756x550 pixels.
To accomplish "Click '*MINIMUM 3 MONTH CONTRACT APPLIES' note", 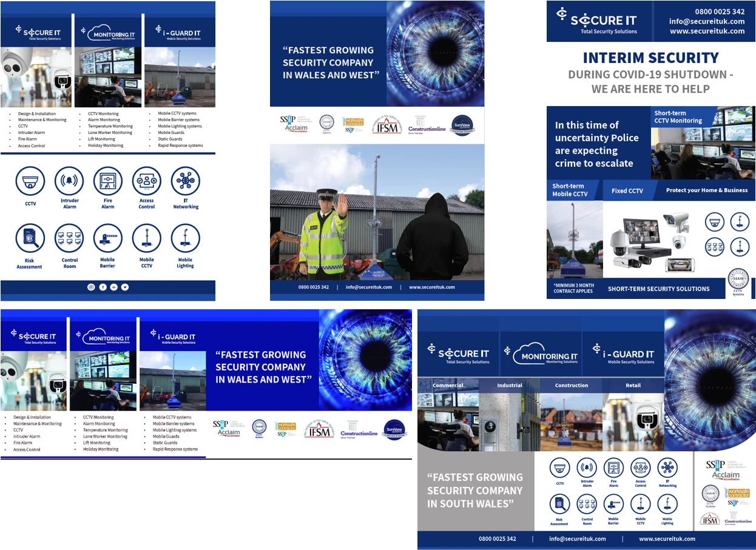I will (573, 288).
